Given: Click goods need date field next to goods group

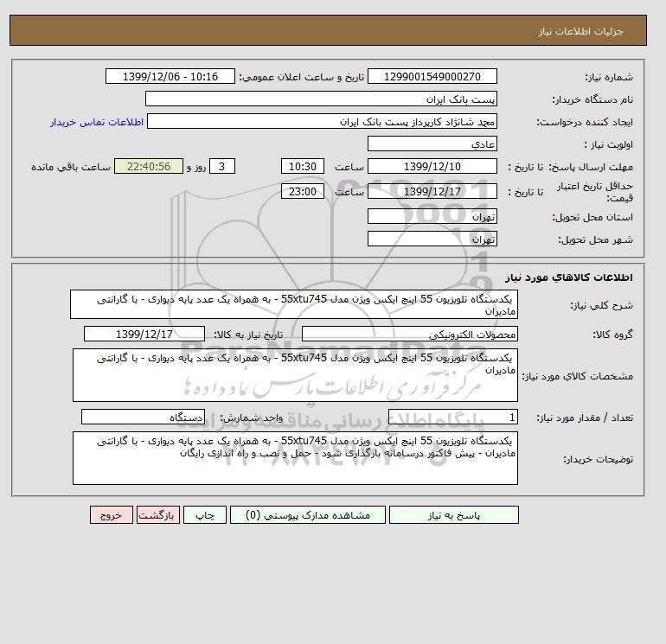Looking at the screenshot, I should coord(144,334).
